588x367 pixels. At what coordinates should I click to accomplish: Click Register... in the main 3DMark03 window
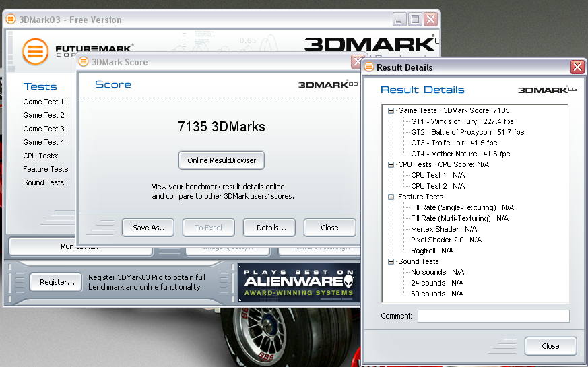[56, 282]
